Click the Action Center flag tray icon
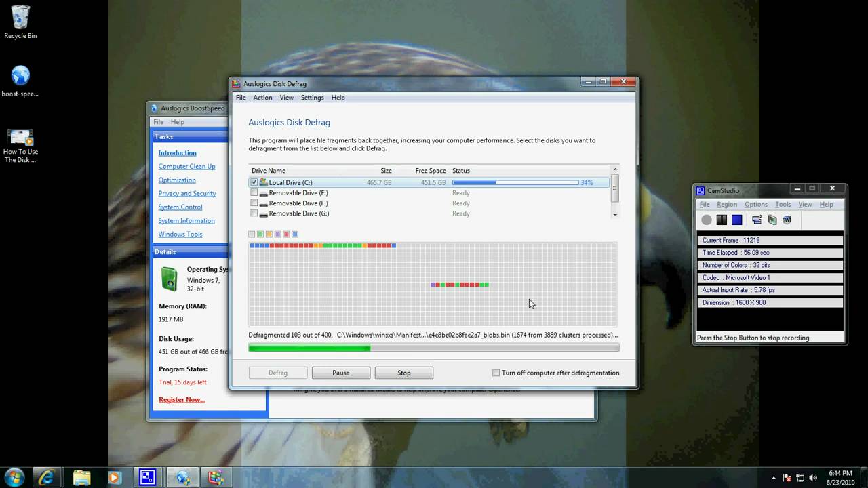Viewport: 868px width, 488px height. pyautogui.click(x=787, y=478)
